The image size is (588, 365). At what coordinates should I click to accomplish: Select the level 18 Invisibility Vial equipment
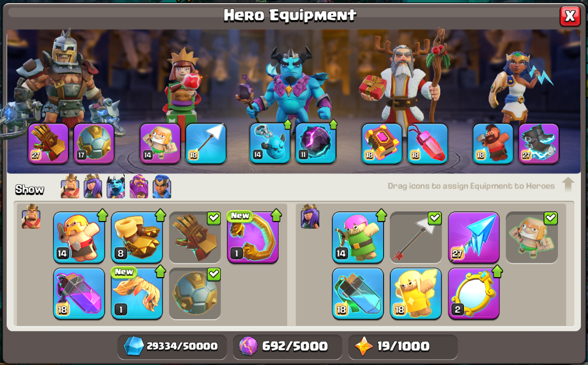[358, 293]
